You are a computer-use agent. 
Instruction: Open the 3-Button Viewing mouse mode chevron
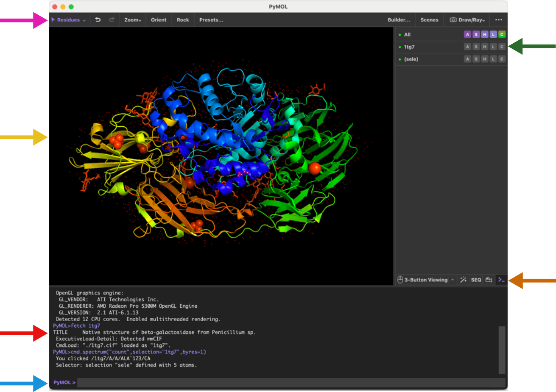click(x=453, y=280)
